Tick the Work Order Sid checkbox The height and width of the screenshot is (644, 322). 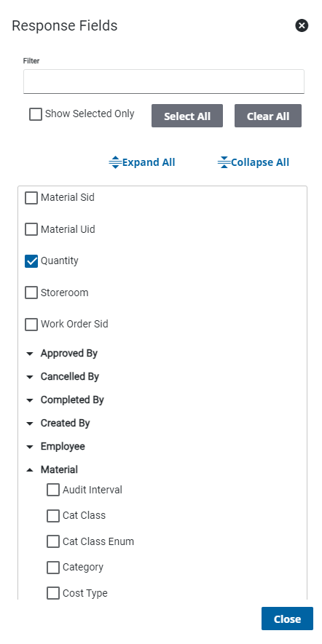pyautogui.click(x=31, y=325)
